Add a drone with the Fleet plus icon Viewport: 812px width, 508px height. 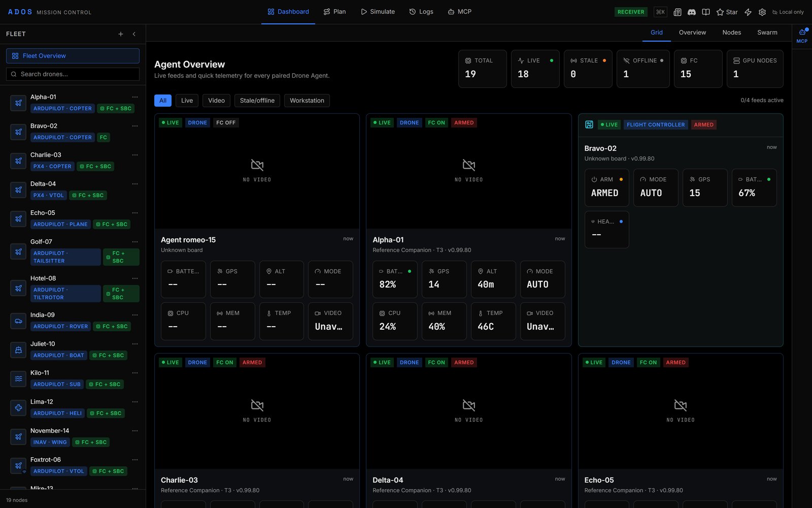click(x=121, y=34)
